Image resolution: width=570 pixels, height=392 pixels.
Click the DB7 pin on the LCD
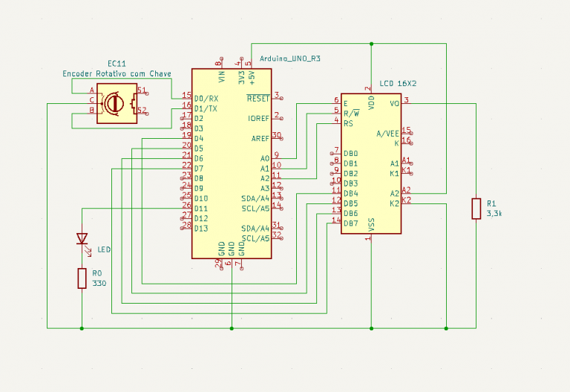[350, 223]
